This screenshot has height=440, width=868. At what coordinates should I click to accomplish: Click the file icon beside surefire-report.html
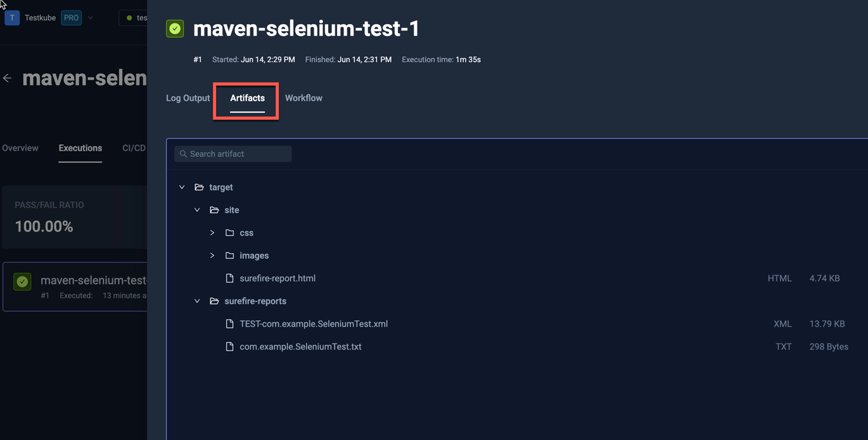tap(229, 278)
